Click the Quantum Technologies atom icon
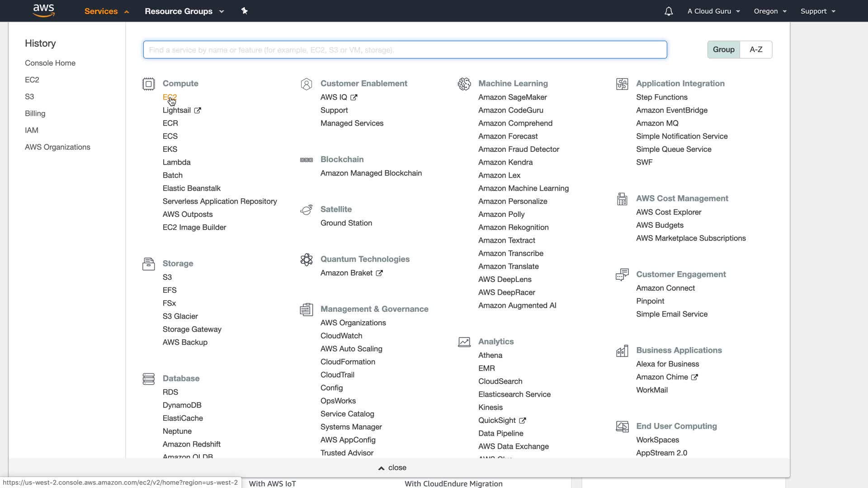Viewport: 868px width, 488px height. click(x=306, y=259)
